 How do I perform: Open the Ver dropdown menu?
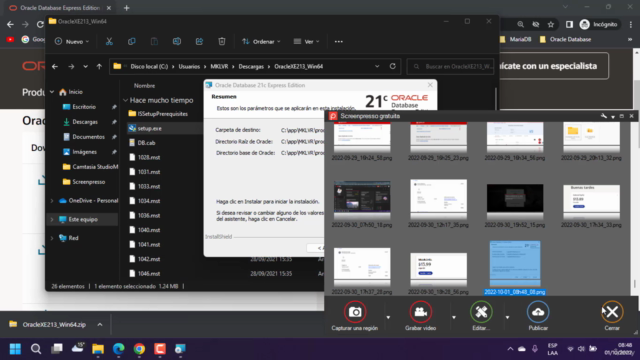click(306, 41)
